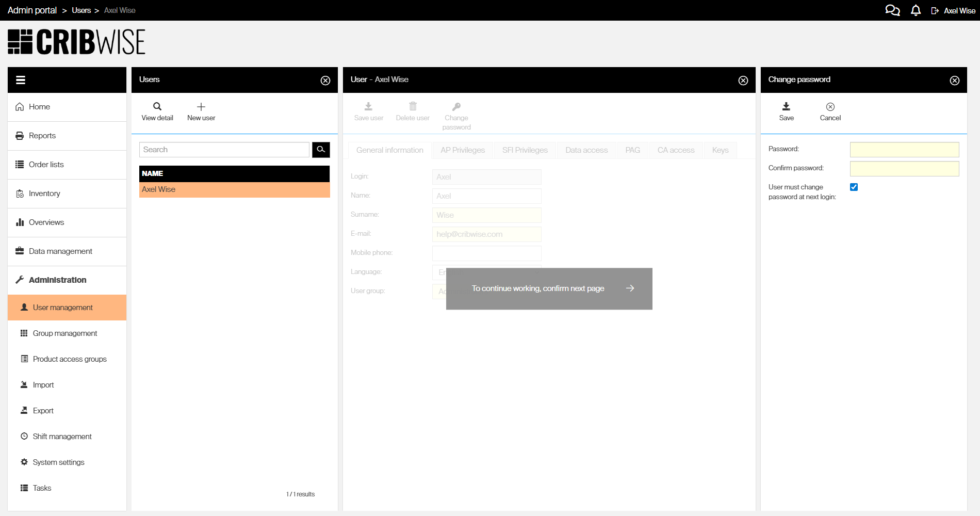Select Axel Wise row in users list

pos(234,189)
